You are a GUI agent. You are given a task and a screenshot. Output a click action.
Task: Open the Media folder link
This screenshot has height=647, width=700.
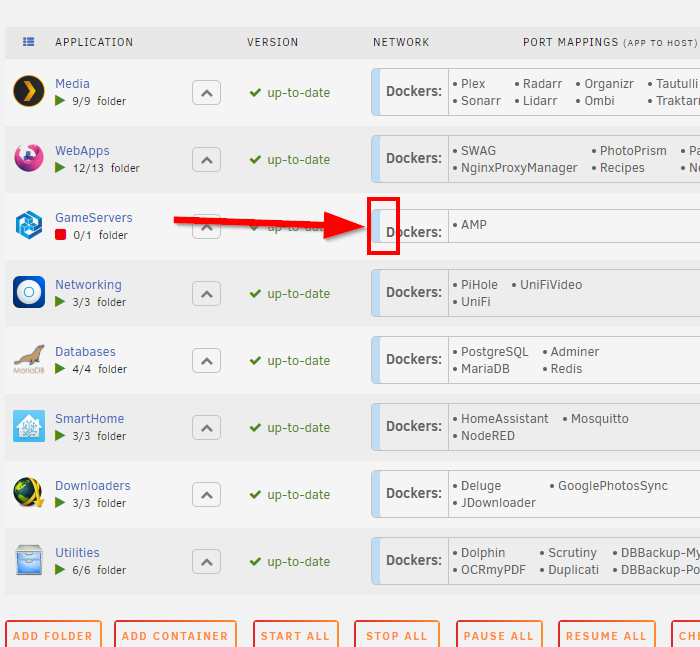[72, 83]
